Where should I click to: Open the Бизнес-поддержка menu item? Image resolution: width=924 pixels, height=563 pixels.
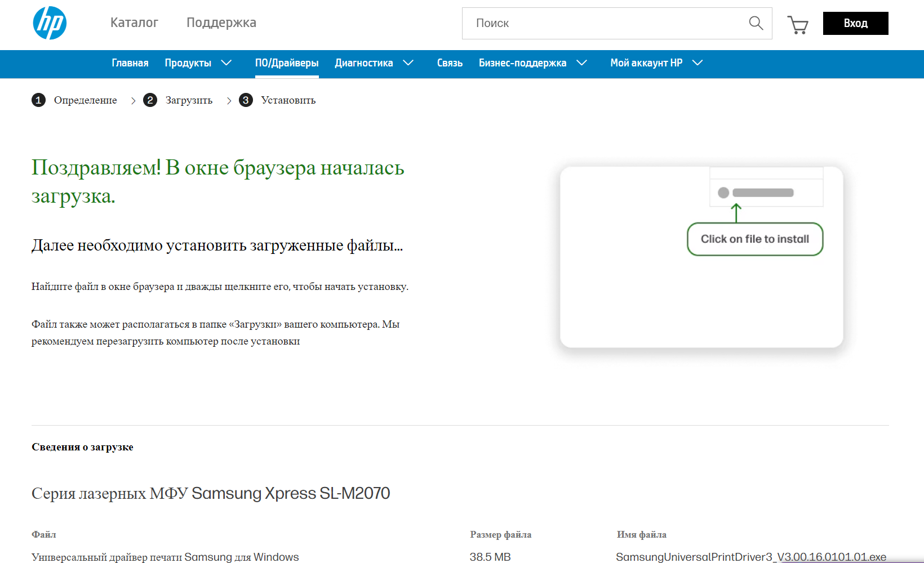coord(523,63)
